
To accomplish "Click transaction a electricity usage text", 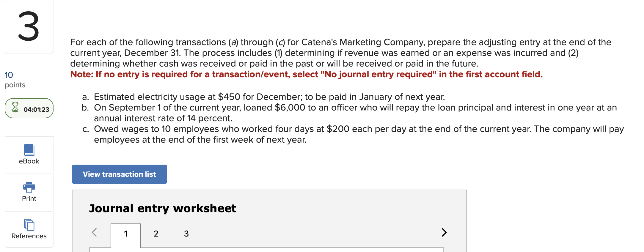I will click(269, 97).
